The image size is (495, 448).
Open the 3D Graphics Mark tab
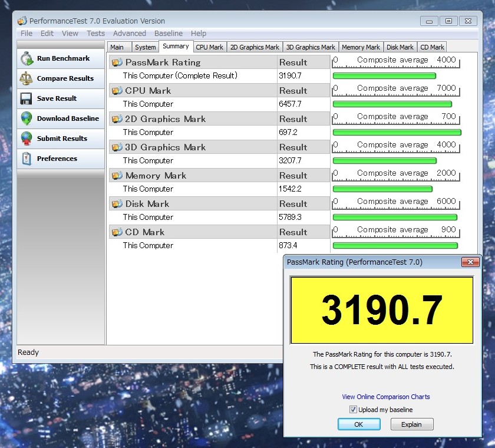pos(311,47)
